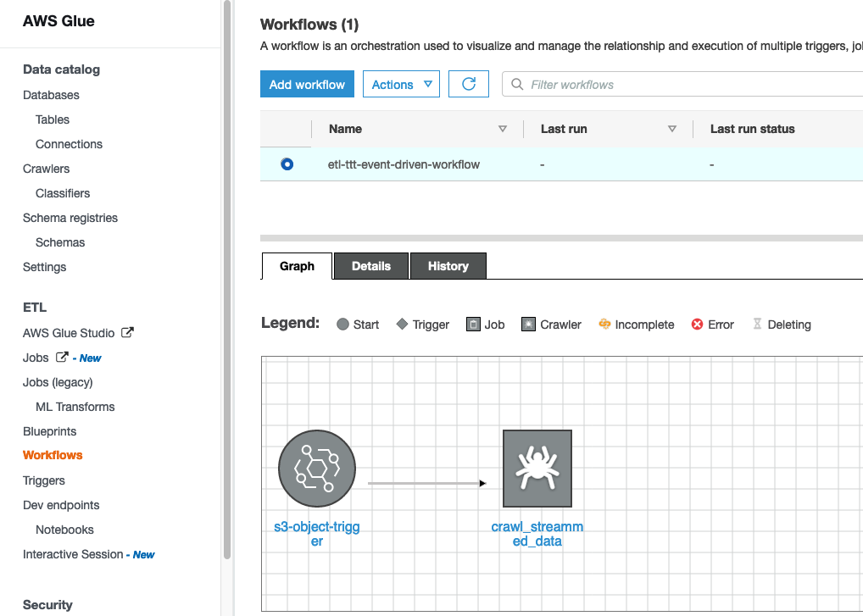Select Workflows in the sidebar
The height and width of the screenshot is (616, 863).
point(53,455)
